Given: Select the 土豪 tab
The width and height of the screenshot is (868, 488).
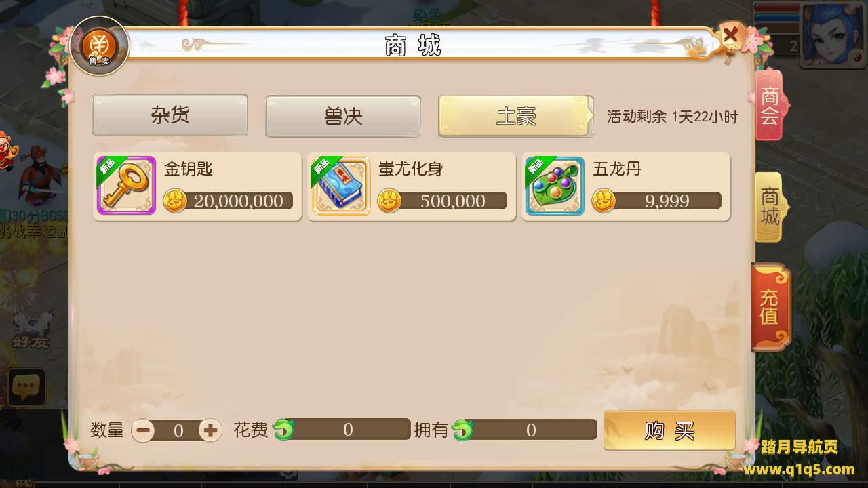Looking at the screenshot, I should [516, 116].
